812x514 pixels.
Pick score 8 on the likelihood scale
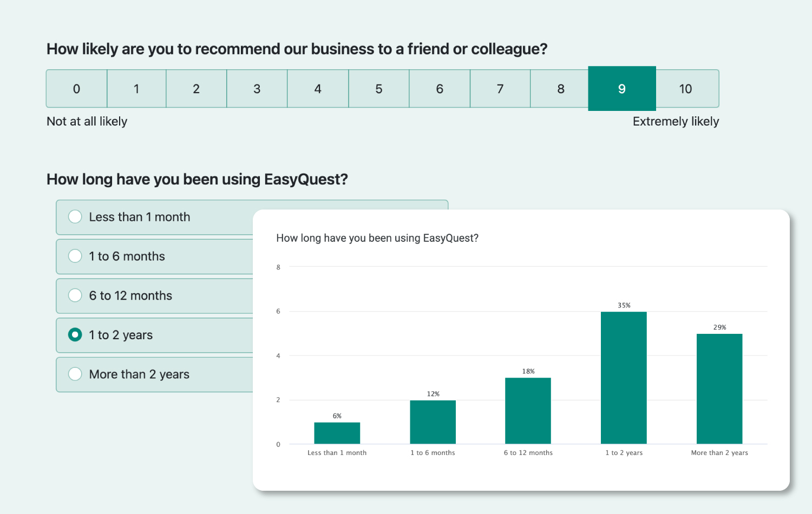point(560,88)
